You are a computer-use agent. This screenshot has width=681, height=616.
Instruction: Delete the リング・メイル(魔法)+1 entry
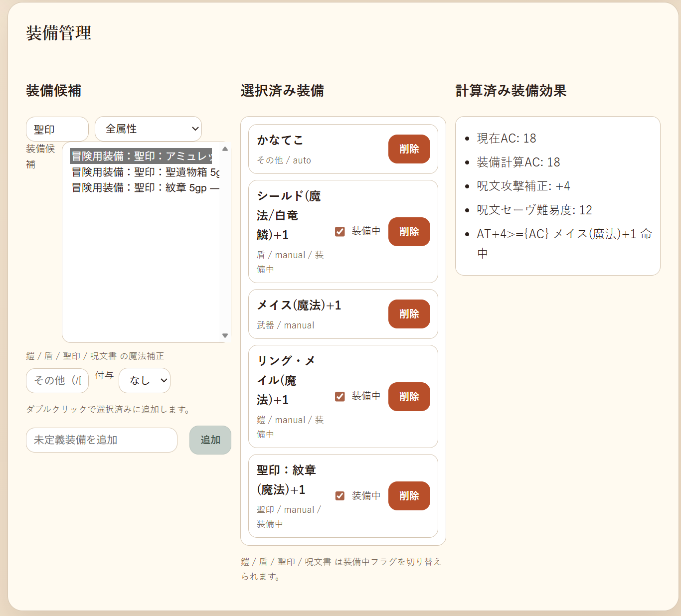pyautogui.click(x=409, y=397)
